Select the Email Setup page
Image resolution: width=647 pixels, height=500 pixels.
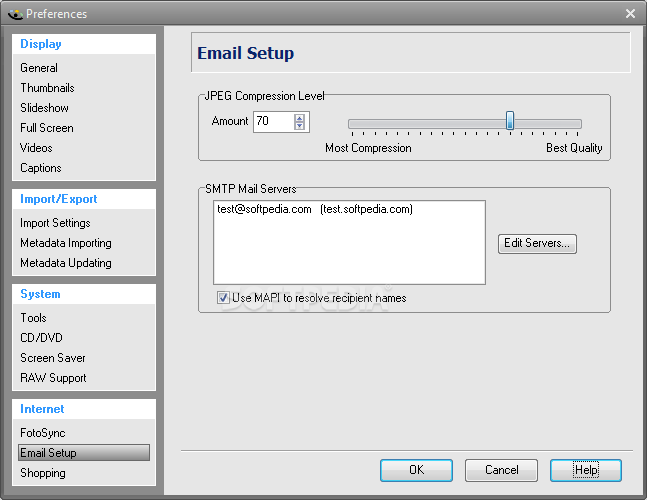point(84,453)
